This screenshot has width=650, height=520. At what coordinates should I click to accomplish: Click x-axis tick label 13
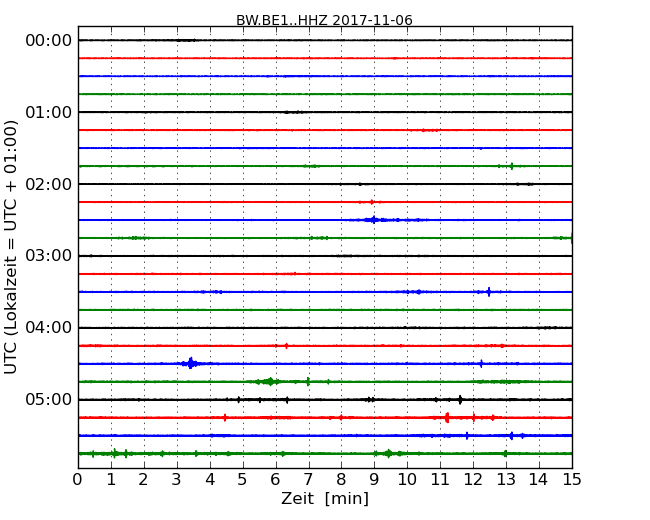[x=506, y=480]
